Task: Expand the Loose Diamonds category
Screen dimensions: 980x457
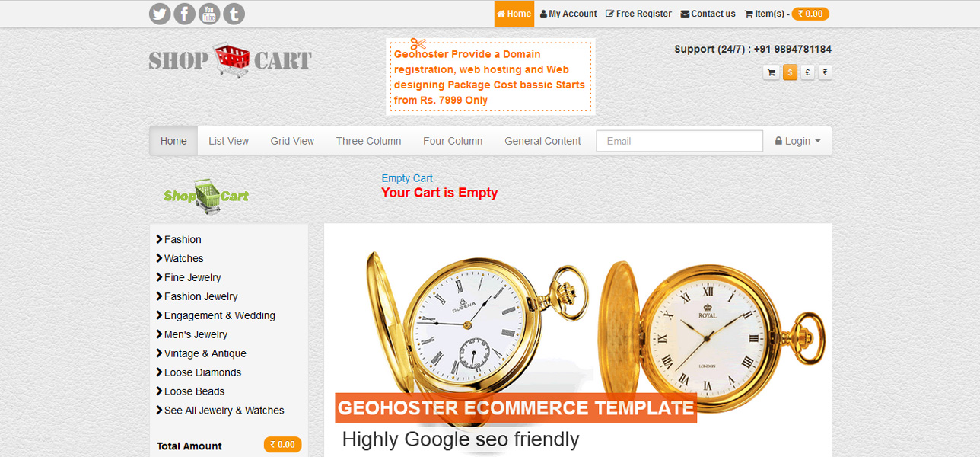Action: coord(199,372)
